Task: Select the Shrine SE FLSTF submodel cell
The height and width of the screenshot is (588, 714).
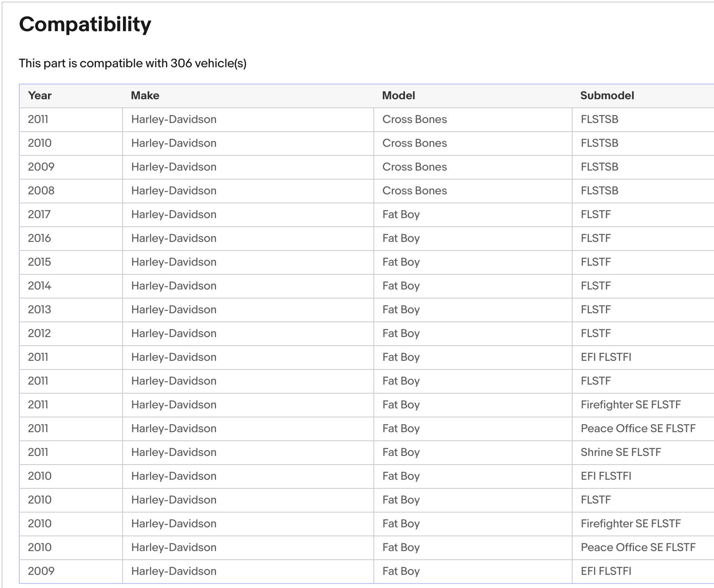Action: [621, 452]
